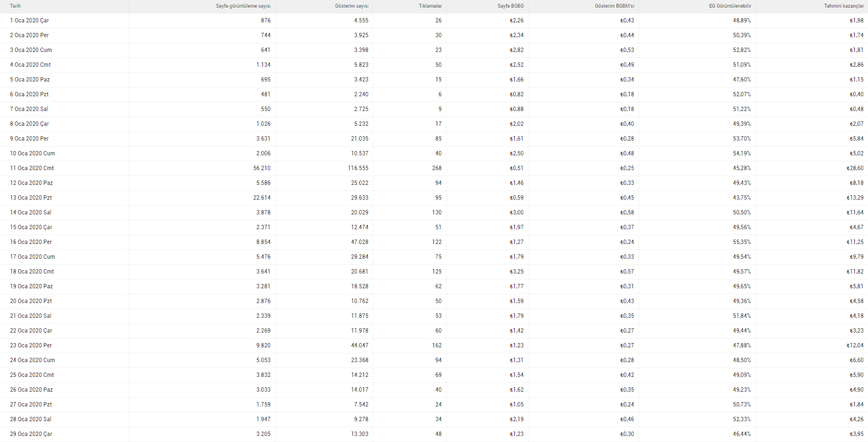Click earnings cell €28,60
Image resolution: width=868 pixels, height=442 pixels.
click(x=855, y=168)
